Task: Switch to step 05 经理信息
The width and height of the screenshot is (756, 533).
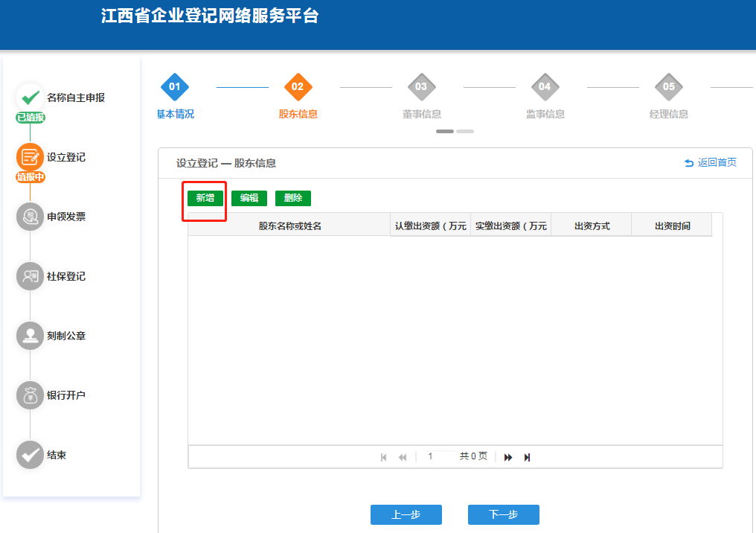Action: tap(668, 87)
